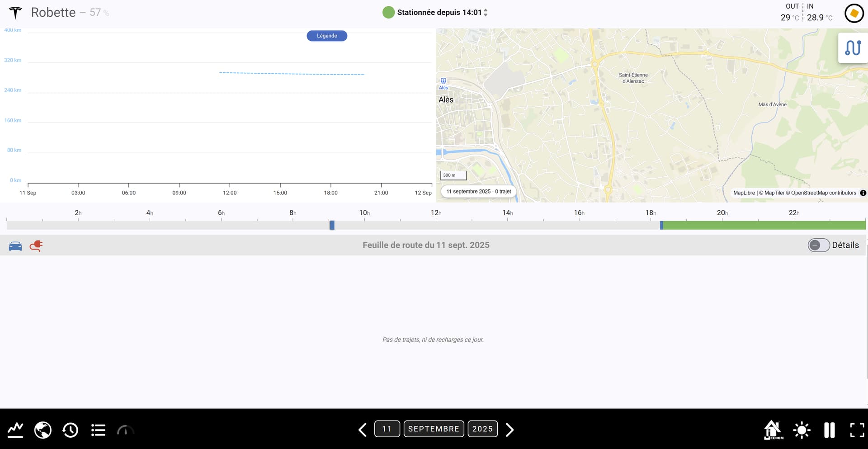
Task: Show the chart Légende
Action: pos(327,36)
